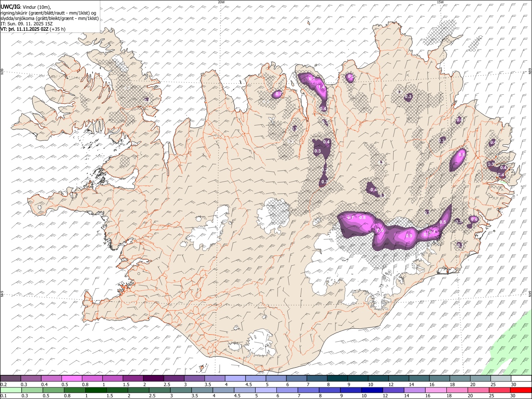This screenshot has height=399, width=532.
Task: Click lower legend swatch labeled 2
Action: pos(138,390)
